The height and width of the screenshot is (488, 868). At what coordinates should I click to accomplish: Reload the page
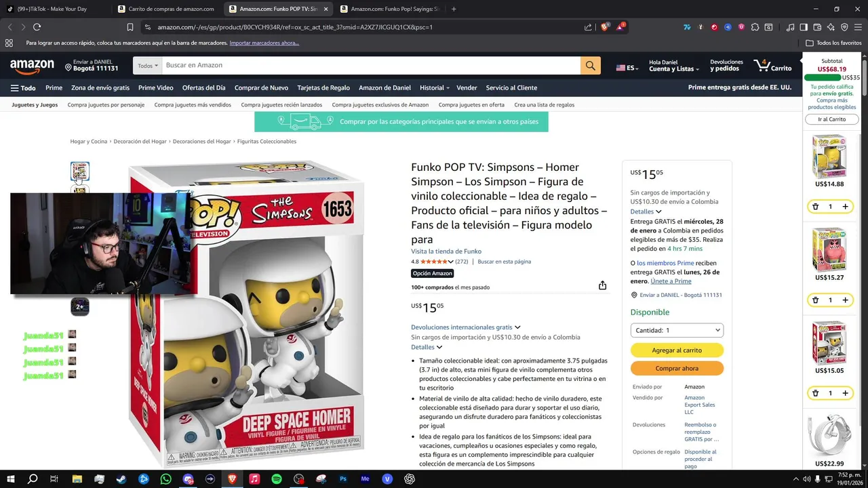(x=37, y=27)
